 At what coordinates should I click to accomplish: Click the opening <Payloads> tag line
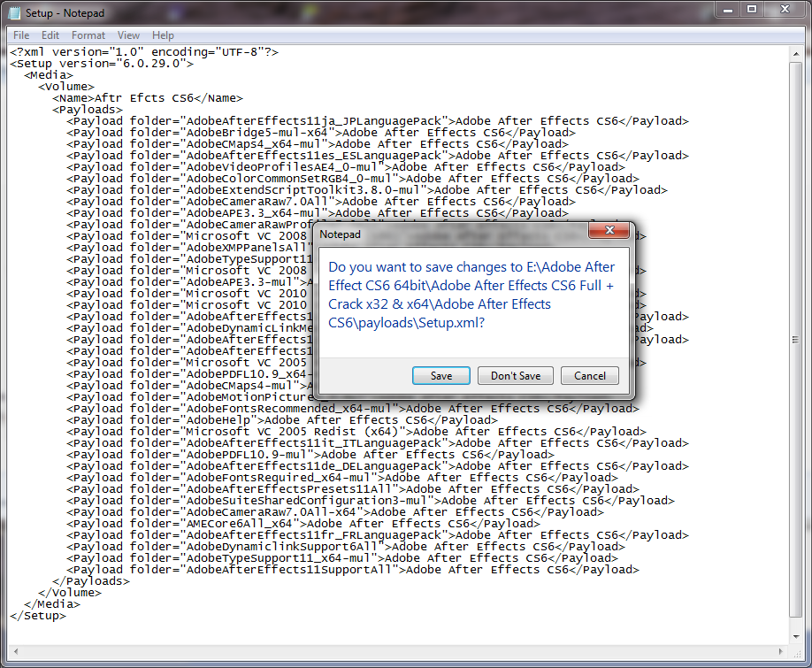pos(88,109)
